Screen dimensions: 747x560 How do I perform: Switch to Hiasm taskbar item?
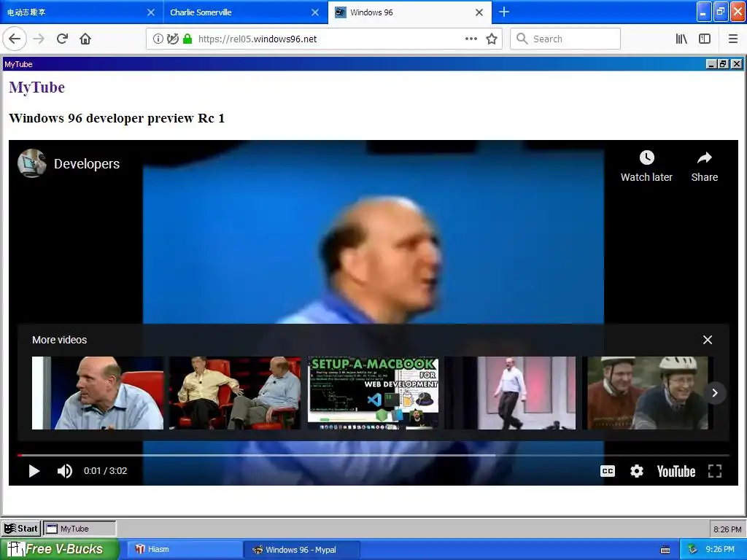(x=185, y=549)
